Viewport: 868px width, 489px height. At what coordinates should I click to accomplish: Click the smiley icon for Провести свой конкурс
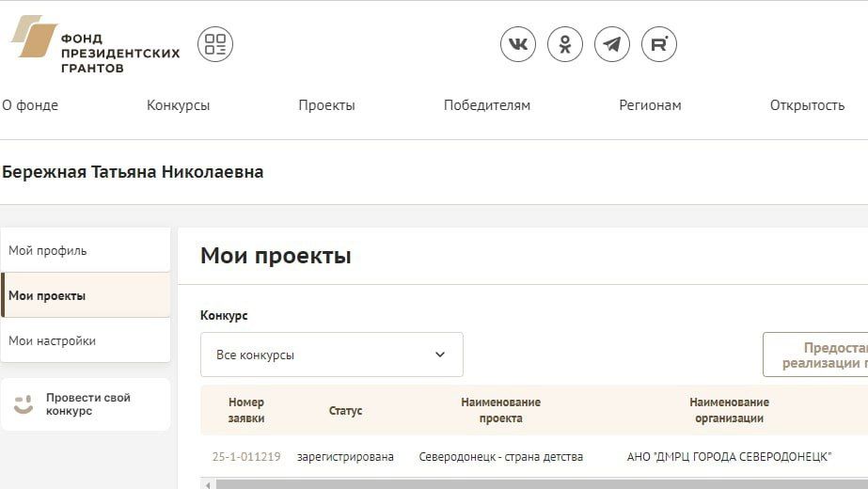point(24,404)
